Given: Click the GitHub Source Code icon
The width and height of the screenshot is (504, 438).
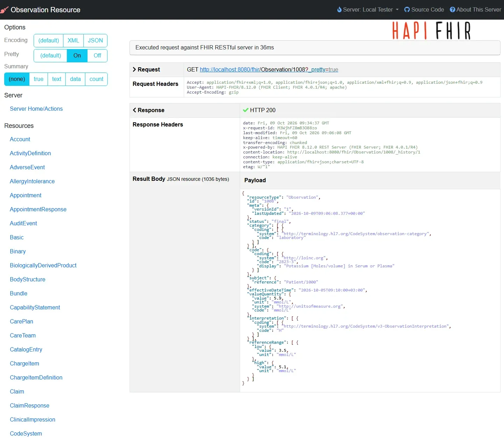Looking at the screenshot, I should (x=407, y=10).
